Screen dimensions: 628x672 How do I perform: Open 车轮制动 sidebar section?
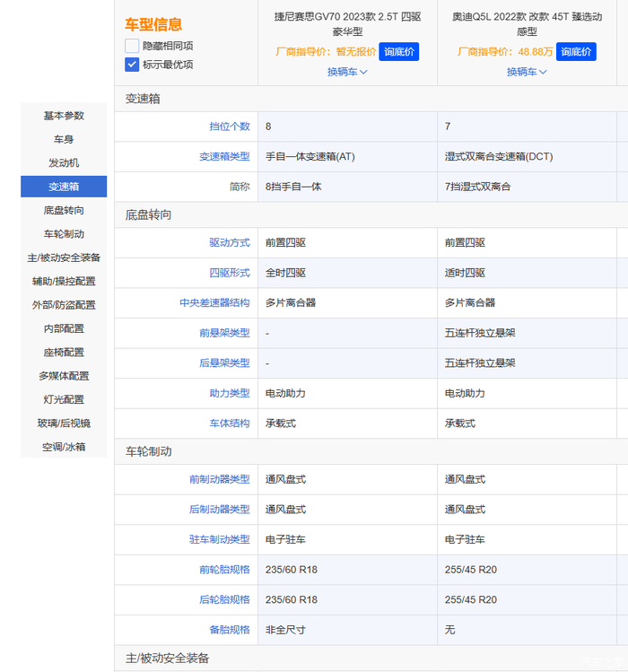64,234
